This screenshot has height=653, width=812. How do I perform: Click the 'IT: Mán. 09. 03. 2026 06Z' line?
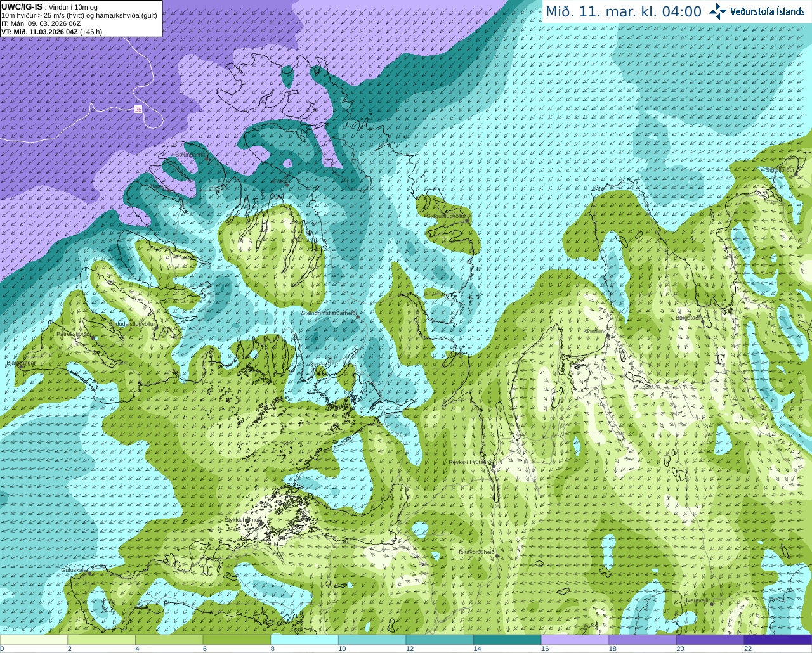click(x=41, y=23)
